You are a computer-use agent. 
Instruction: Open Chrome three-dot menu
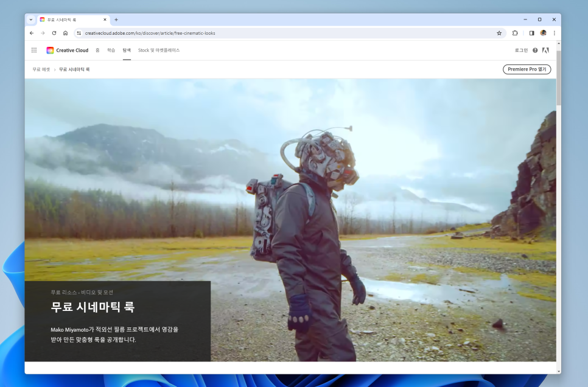coord(555,33)
